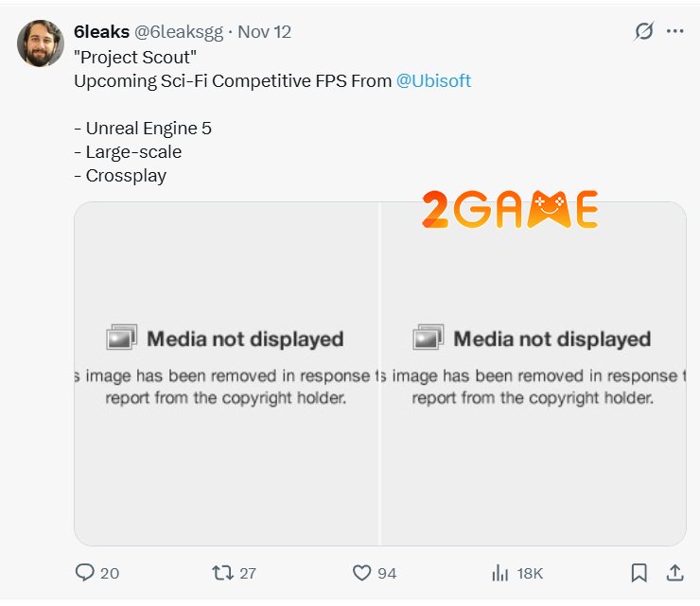Open the @6leaksgg handle link
This screenshot has height=606, width=700.
(x=180, y=32)
